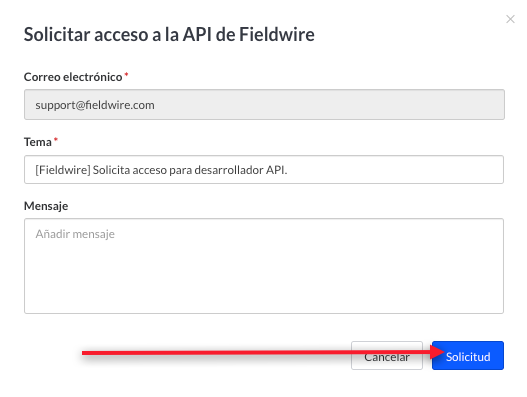
Task: Close the API access request dialog
Action: (x=510, y=19)
